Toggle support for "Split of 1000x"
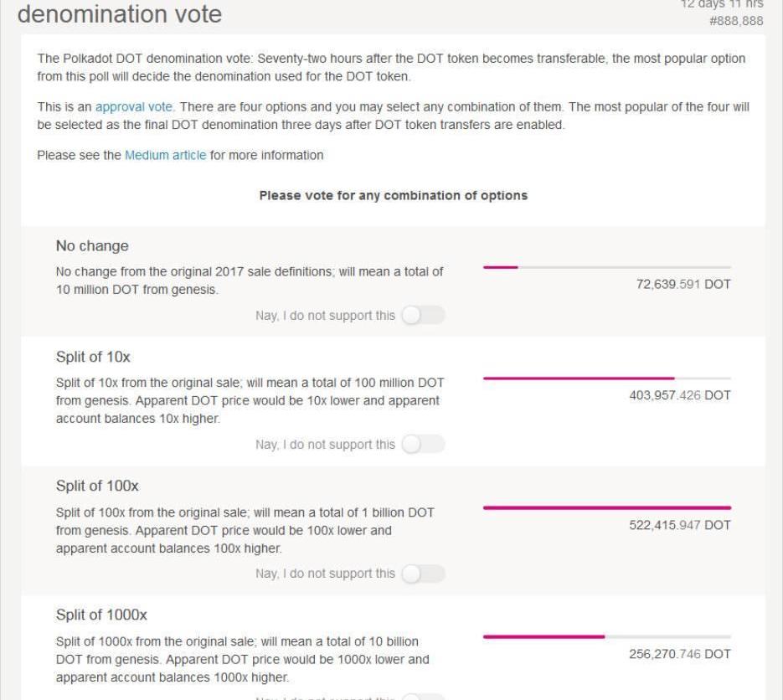This screenshot has width=783, height=700. [x=423, y=696]
